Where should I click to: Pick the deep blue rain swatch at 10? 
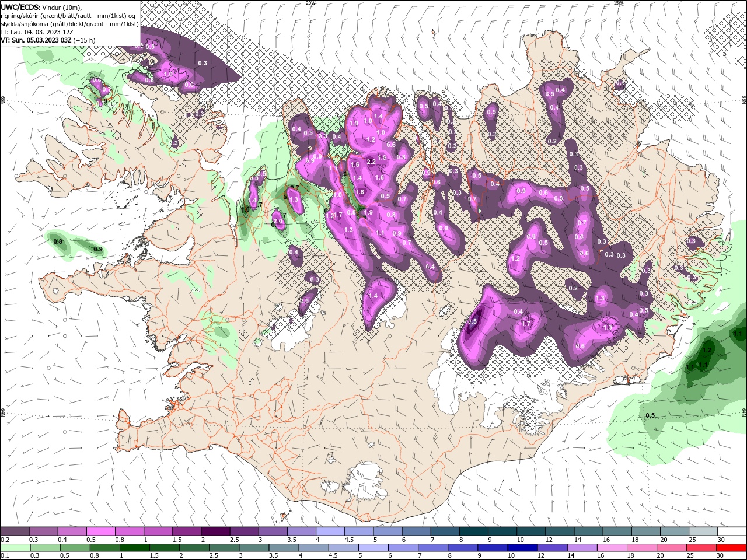click(x=522, y=547)
